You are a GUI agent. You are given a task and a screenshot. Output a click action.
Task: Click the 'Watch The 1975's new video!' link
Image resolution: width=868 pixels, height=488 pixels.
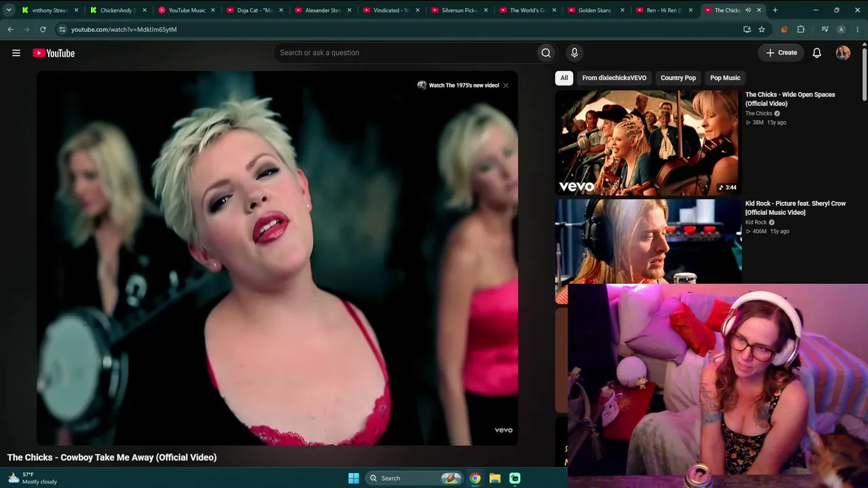tap(464, 85)
